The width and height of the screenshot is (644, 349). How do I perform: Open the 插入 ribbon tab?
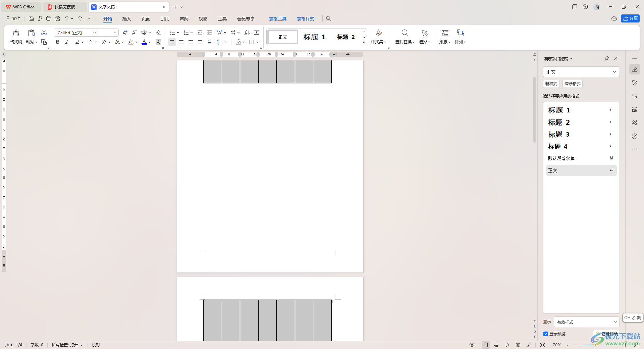point(126,19)
